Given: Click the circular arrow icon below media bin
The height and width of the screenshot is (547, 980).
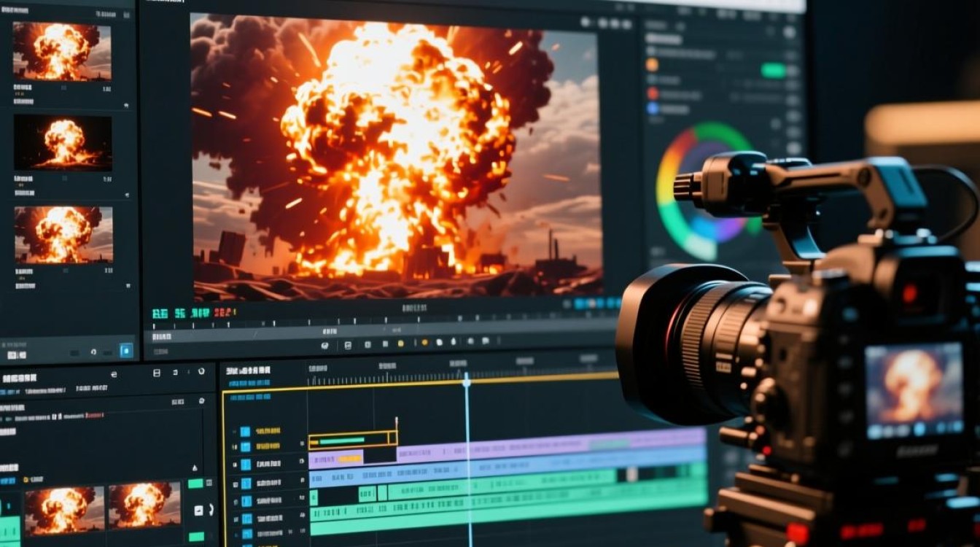Looking at the screenshot, I should point(93,352).
